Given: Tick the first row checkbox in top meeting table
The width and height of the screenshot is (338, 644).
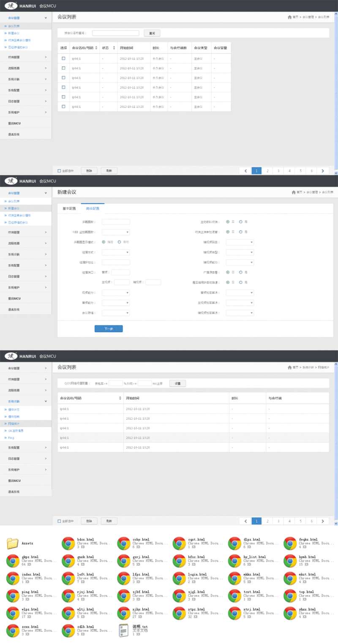Looking at the screenshot, I should [x=63, y=58].
